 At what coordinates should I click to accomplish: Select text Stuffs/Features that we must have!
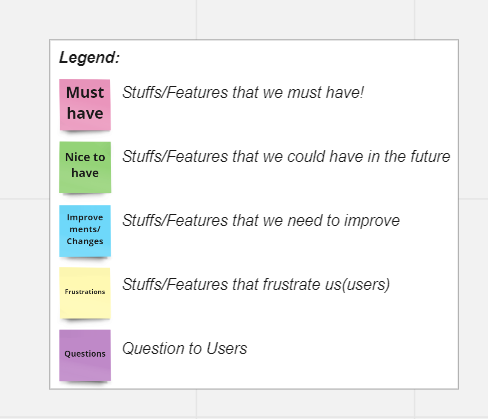point(243,92)
